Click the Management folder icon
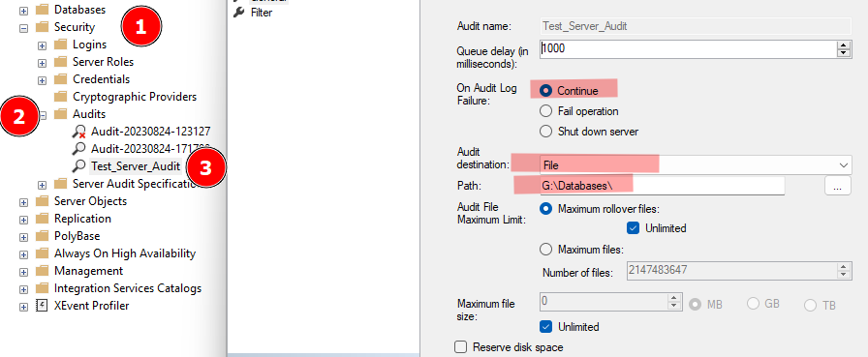This screenshot has width=868, height=357. (42, 271)
